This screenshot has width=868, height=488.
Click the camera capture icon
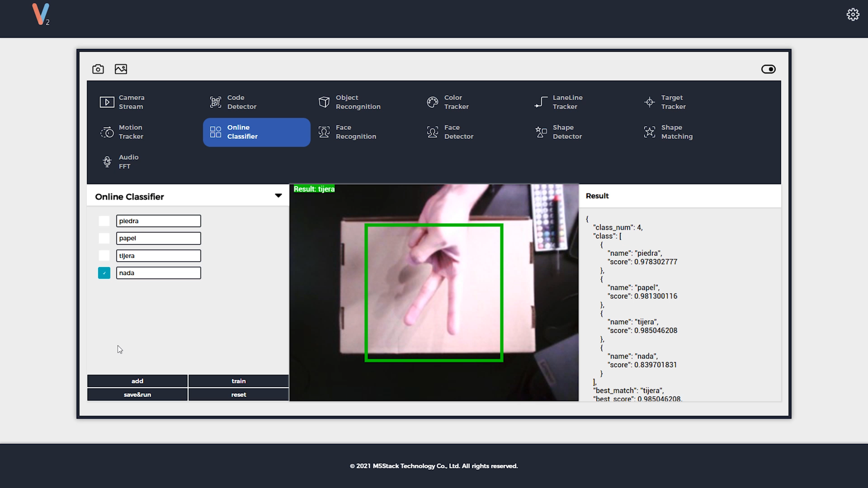98,69
